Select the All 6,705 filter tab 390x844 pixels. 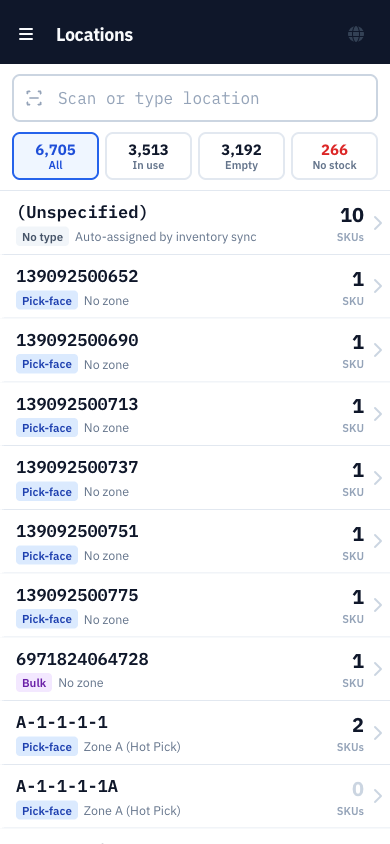[55, 156]
